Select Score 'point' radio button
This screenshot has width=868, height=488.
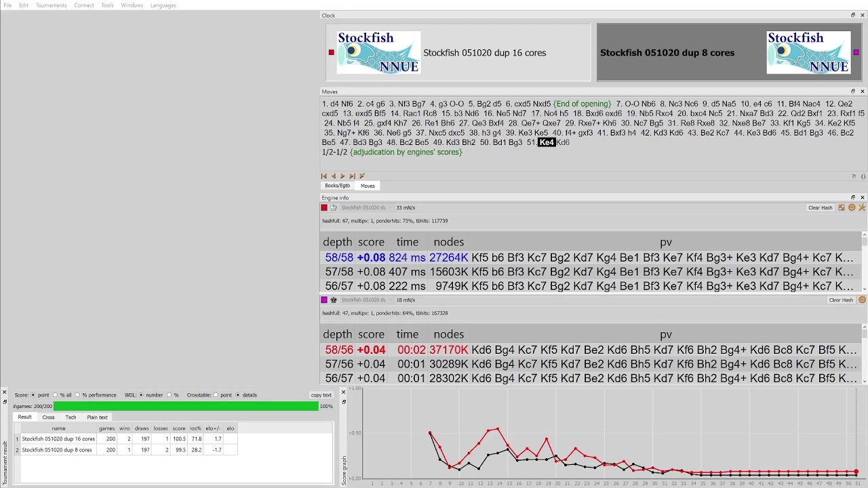tap(33, 395)
